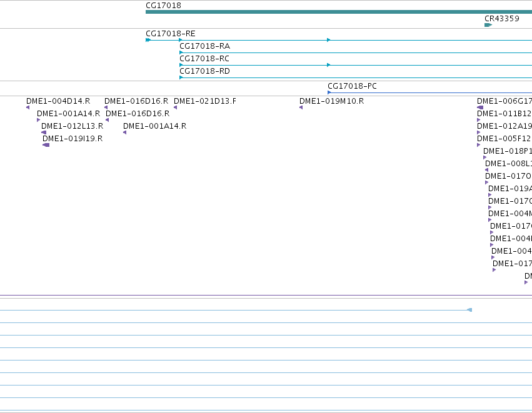
Task: Open the CR43359 gene label
Action: [502, 19]
